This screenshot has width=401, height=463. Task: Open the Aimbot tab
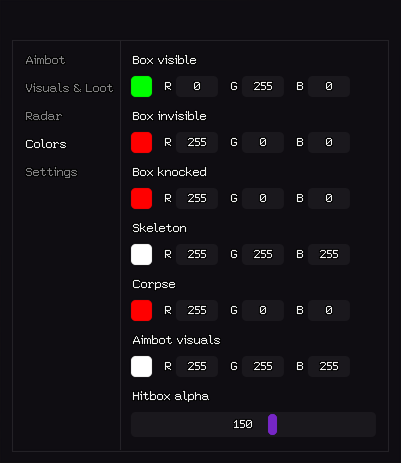tap(45, 60)
